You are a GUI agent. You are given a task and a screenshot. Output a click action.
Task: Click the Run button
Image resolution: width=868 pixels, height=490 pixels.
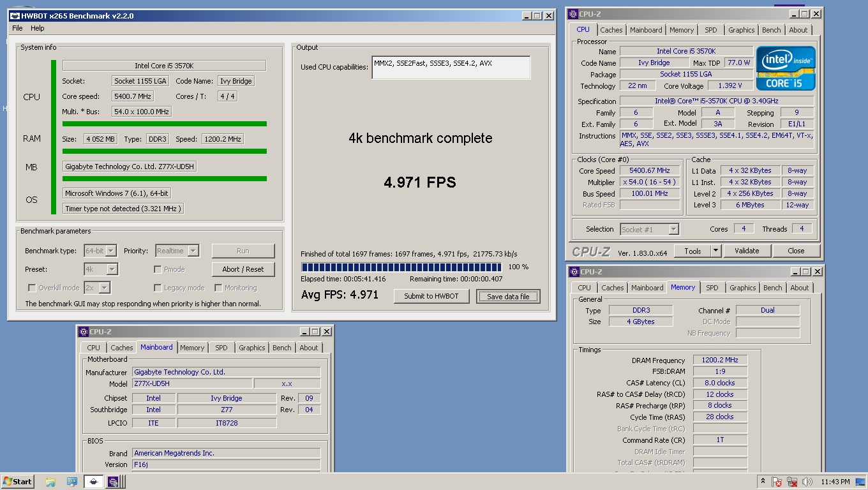243,251
